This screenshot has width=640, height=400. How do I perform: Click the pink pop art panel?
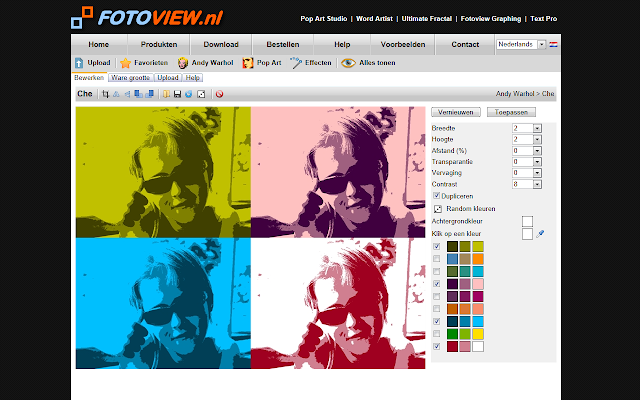338,172
